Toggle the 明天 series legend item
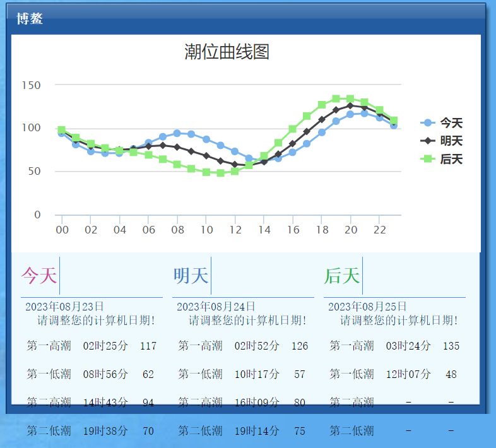496x448 pixels. [442, 141]
